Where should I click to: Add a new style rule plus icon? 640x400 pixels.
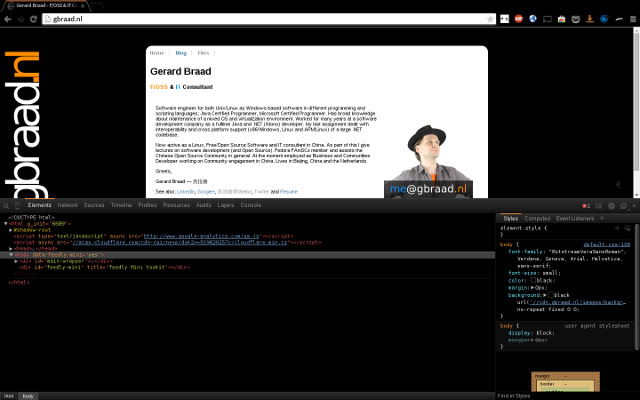[617, 228]
